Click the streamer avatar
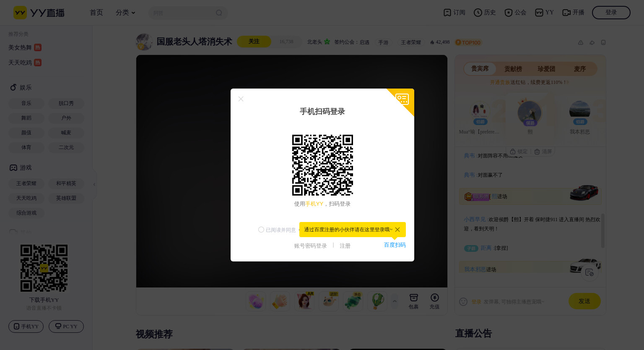This screenshot has width=644, height=350. pyautogui.click(x=144, y=42)
